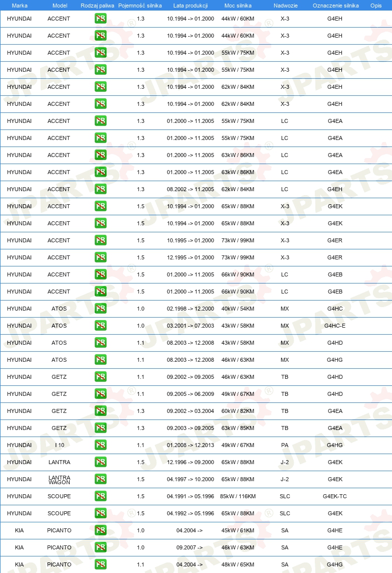
Task: Select the 04.1997 -> 10.2000 production years cell
Action: click(190, 479)
